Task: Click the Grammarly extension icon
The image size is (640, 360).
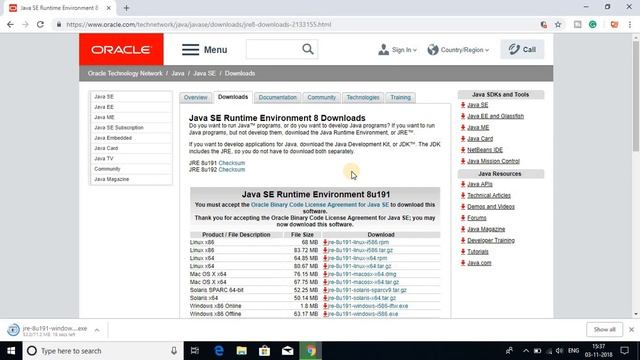Action: 593,24
